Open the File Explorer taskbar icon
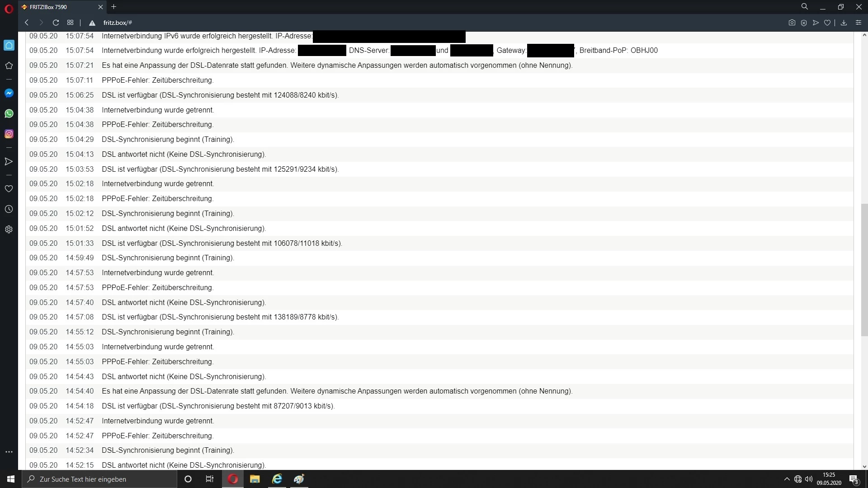Screen dimensions: 868x488 tap(255, 479)
